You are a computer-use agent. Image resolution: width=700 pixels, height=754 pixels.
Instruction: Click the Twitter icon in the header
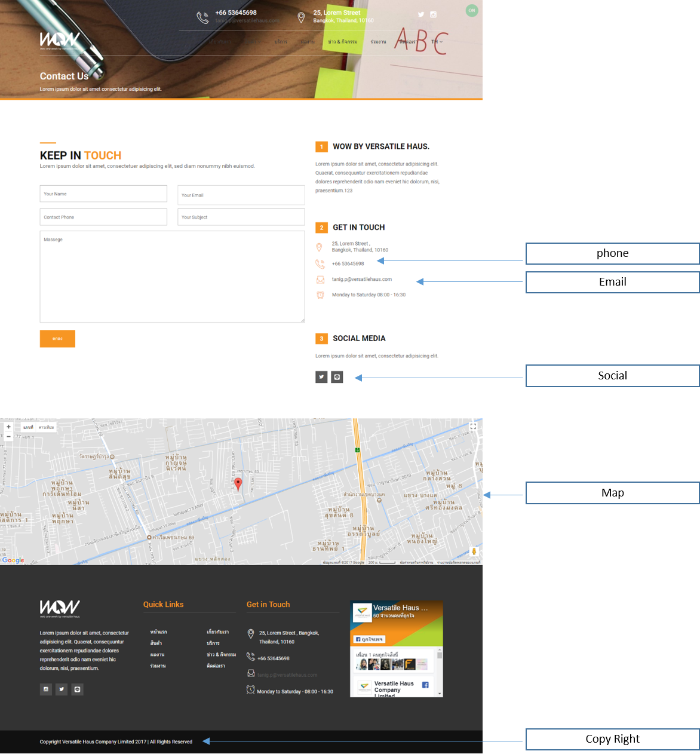(421, 14)
